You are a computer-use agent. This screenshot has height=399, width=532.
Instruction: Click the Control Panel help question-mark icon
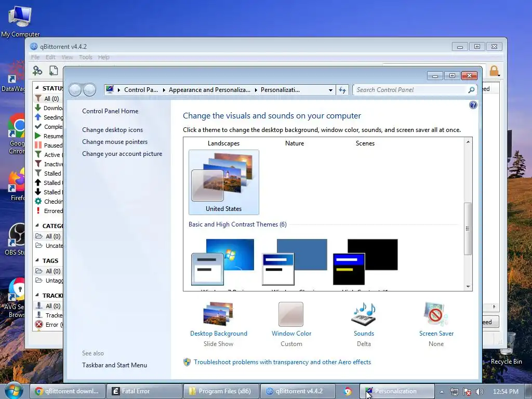(x=473, y=105)
